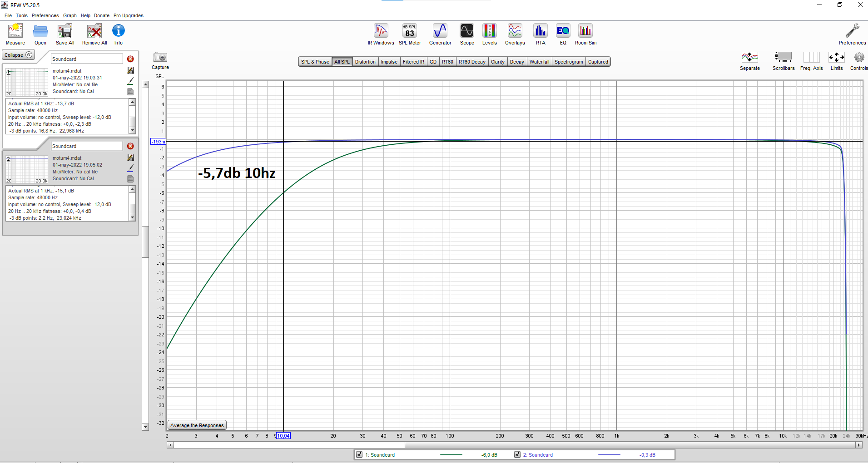
Task: Open the Tools menu
Action: [22, 15]
